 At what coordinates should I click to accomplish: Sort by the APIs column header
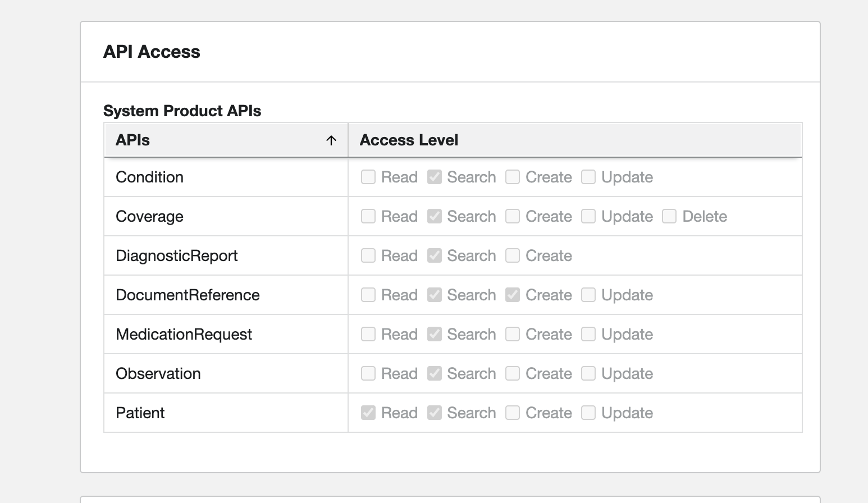tap(133, 140)
